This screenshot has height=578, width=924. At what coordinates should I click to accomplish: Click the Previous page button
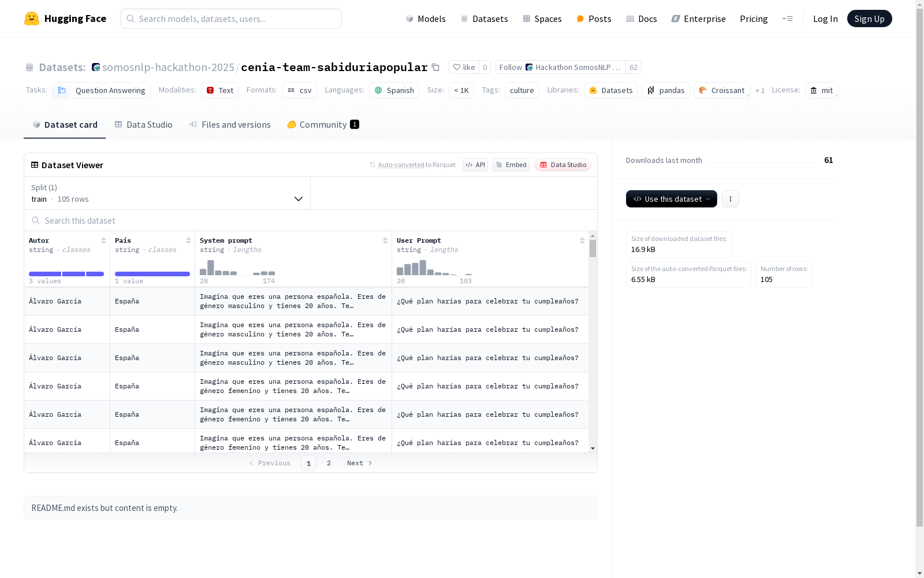point(270,463)
